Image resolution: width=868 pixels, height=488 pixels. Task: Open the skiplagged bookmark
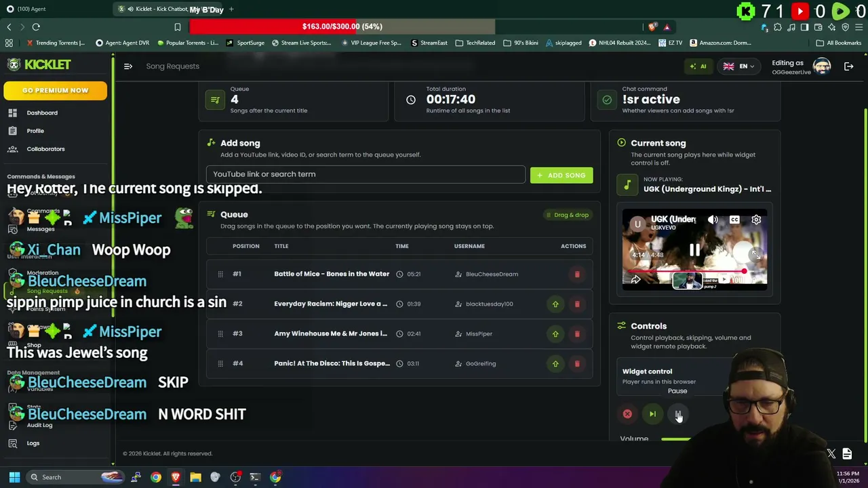coord(564,43)
